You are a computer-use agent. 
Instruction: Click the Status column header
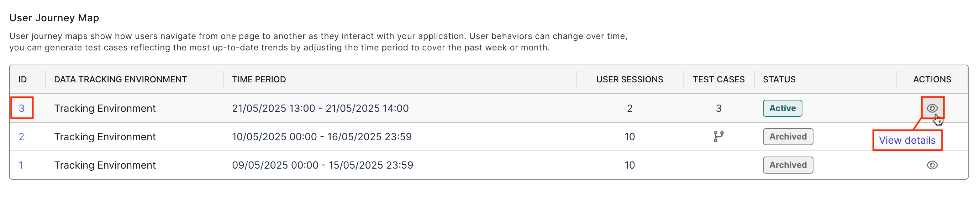click(779, 80)
